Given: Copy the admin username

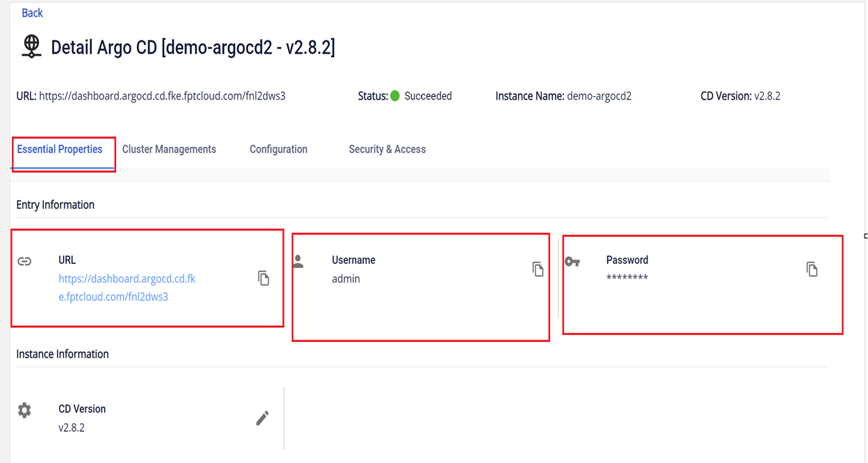Looking at the screenshot, I should point(538,269).
